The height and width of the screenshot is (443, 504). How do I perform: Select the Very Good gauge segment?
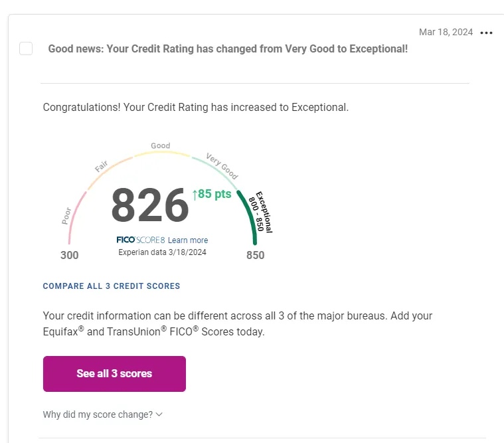(x=215, y=173)
